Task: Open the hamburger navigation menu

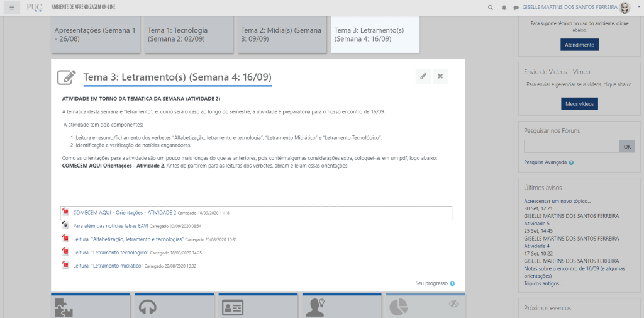Action: click(x=11, y=8)
